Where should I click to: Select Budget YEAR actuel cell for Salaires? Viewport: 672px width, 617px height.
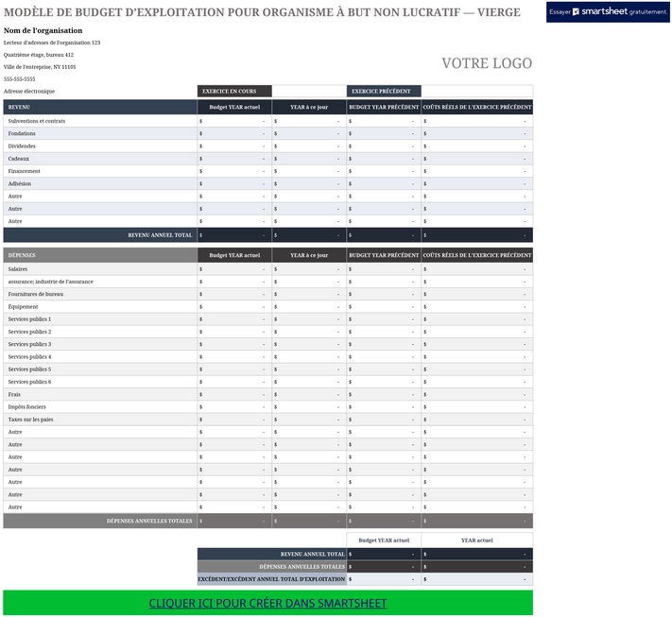tap(234, 269)
